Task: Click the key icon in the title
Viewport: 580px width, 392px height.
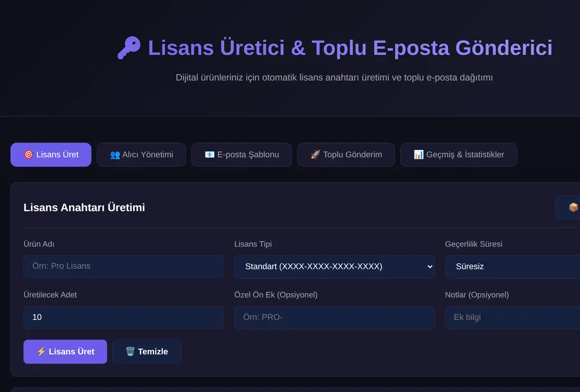Action: pos(129,48)
